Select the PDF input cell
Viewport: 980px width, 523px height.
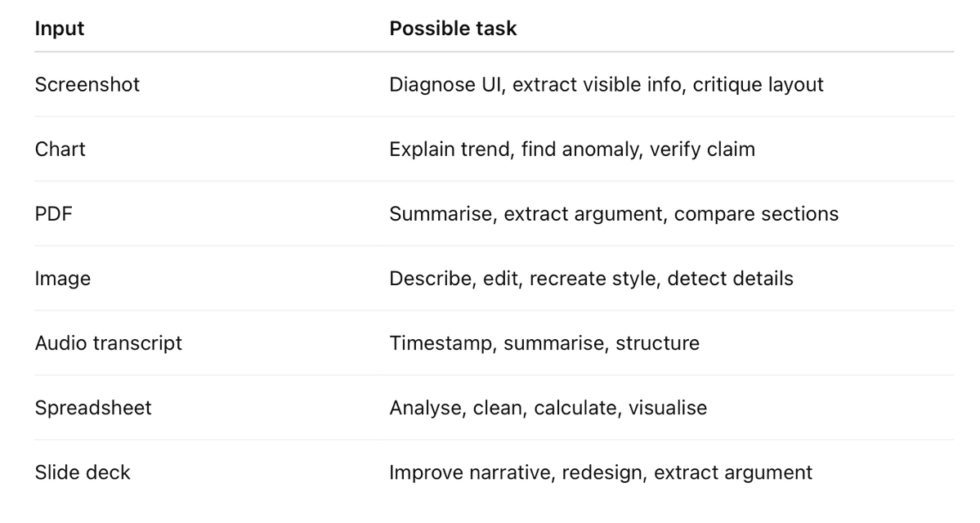[x=54, y=214]
